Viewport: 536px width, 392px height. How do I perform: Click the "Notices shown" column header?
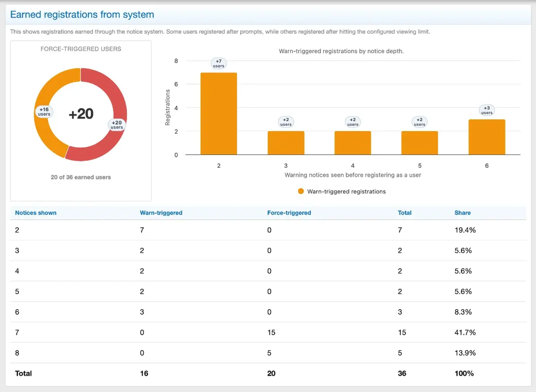[x=36, y=213]
